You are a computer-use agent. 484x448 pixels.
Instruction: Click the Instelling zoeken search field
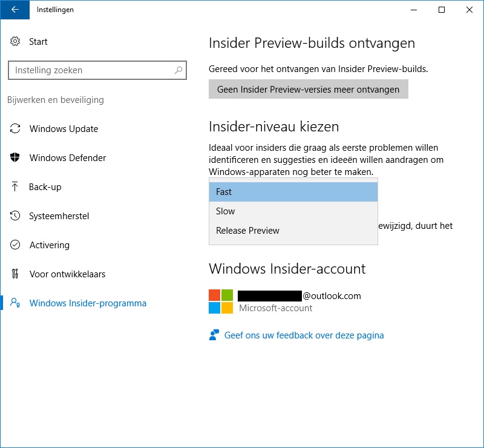[x=97, y=70]
